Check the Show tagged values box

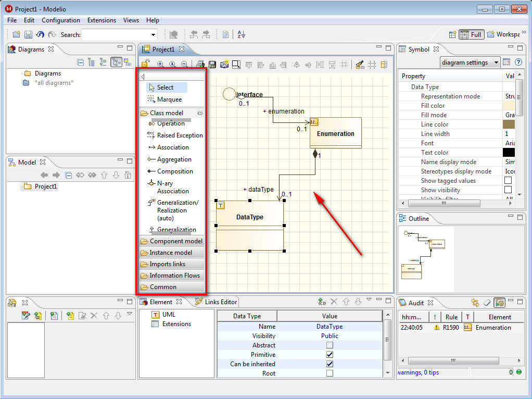508,181
